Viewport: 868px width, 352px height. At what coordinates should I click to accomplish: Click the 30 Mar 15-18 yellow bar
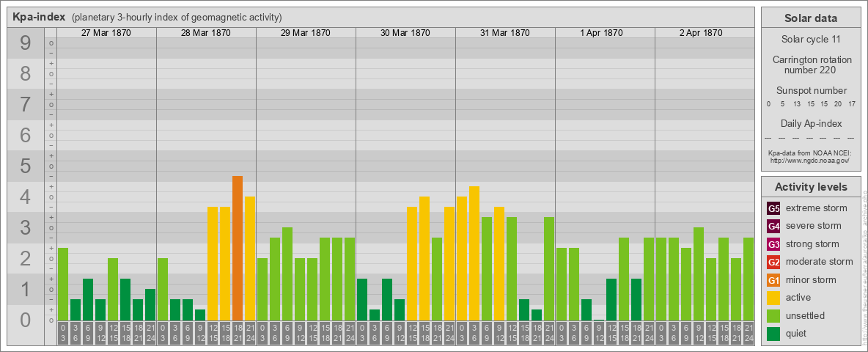click(x=424, y=258)
